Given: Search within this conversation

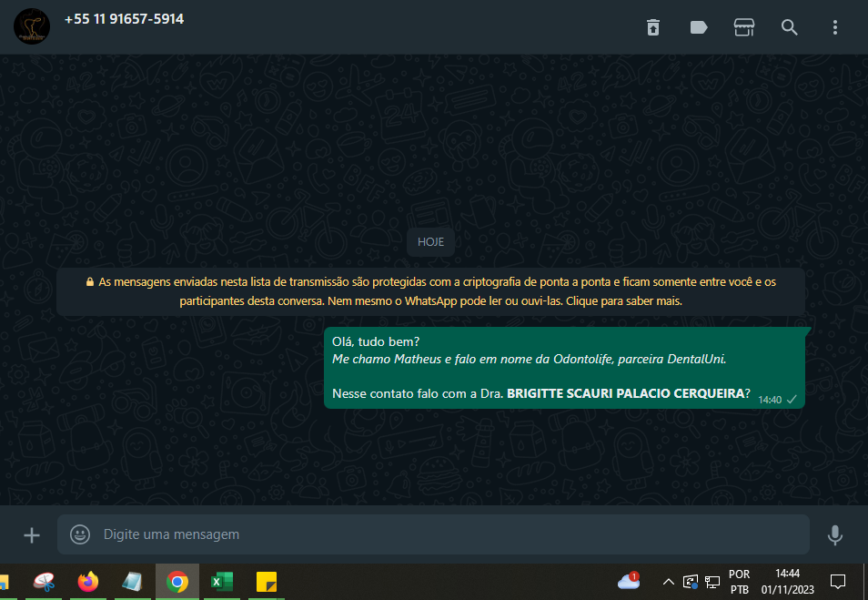Looking at the screenshot, I should [790, 27].
